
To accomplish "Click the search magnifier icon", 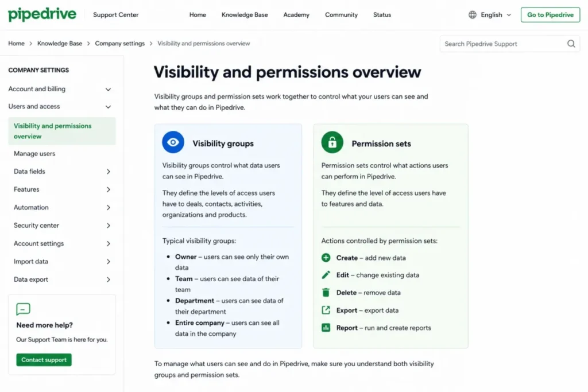I will pyautogui.click(x=571, y=44).
